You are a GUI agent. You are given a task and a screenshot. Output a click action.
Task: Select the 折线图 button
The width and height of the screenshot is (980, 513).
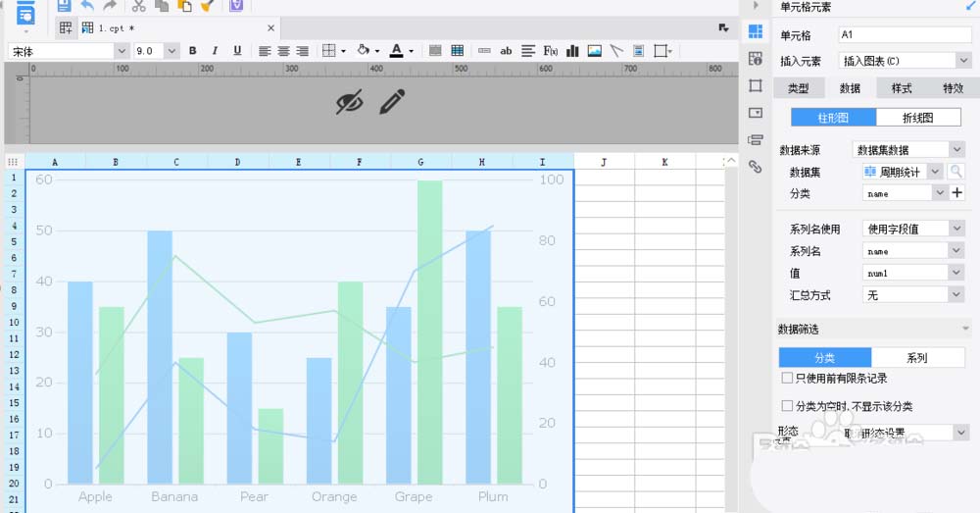tap(918, 118)
